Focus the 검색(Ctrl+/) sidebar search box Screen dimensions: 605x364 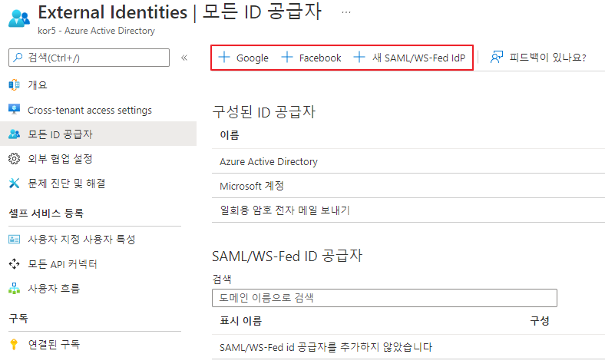pos(89,58)
